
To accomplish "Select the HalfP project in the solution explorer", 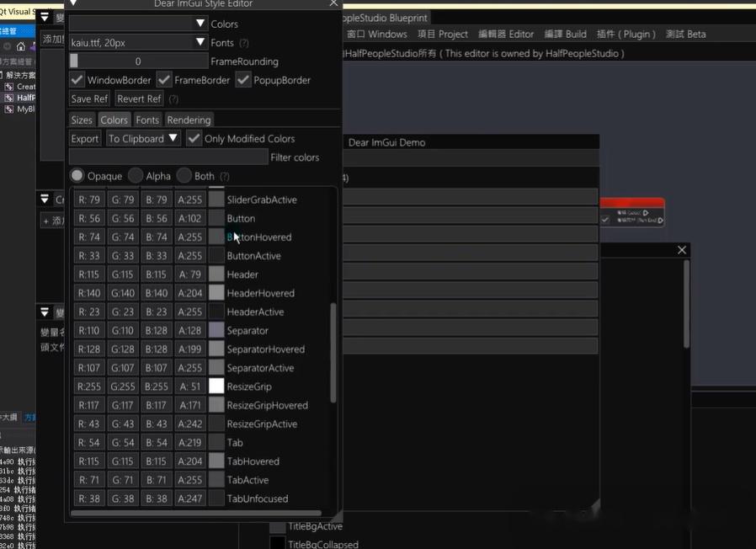I will pos(28,97).
